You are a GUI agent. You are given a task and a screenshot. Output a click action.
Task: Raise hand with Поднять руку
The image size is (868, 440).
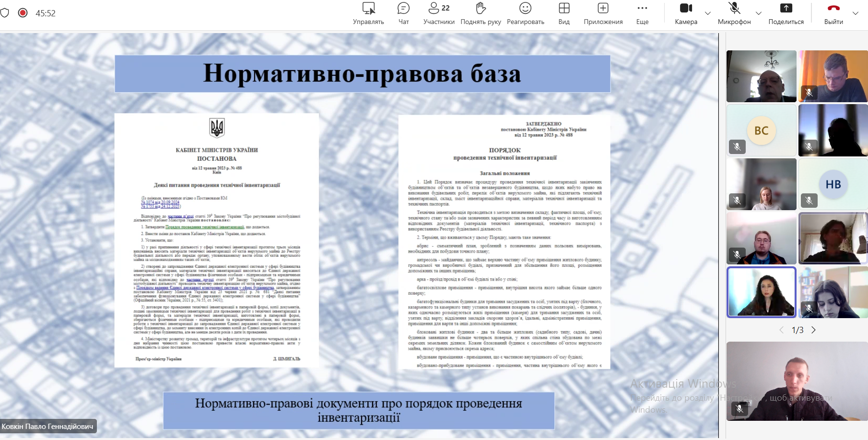pyautogui.click(x=481, y=13)
